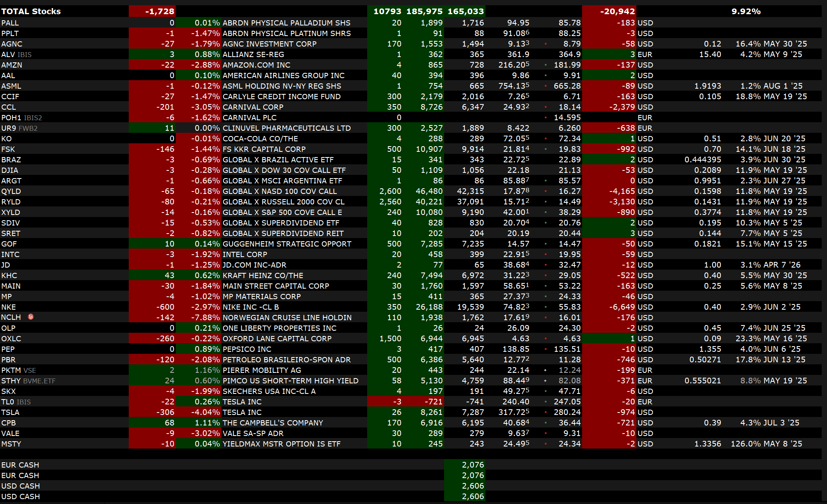Viewport: 827px width, 504px height.
Task: Click the first EUR CASH row
Action: tap(20, 465)
